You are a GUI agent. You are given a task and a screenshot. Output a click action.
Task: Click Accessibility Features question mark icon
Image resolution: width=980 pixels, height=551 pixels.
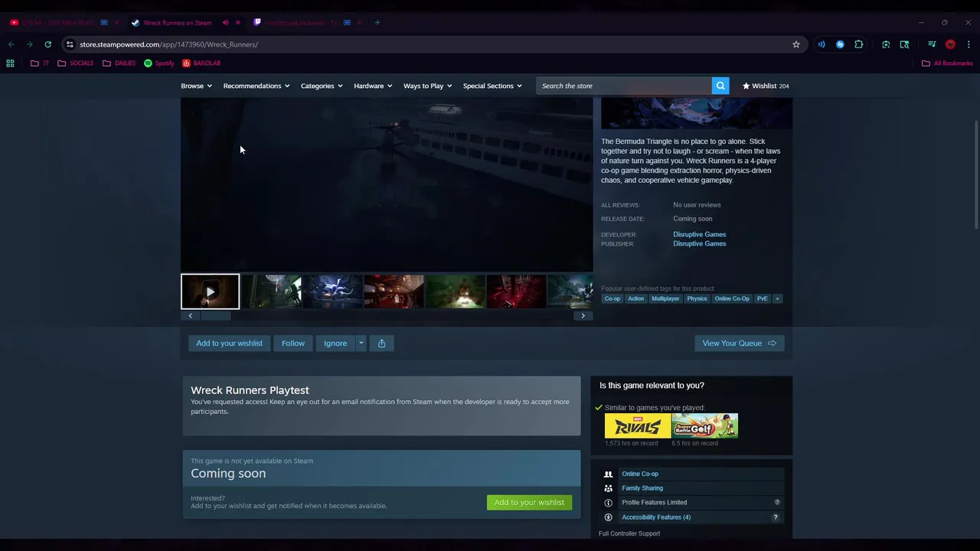pos(775,517)
